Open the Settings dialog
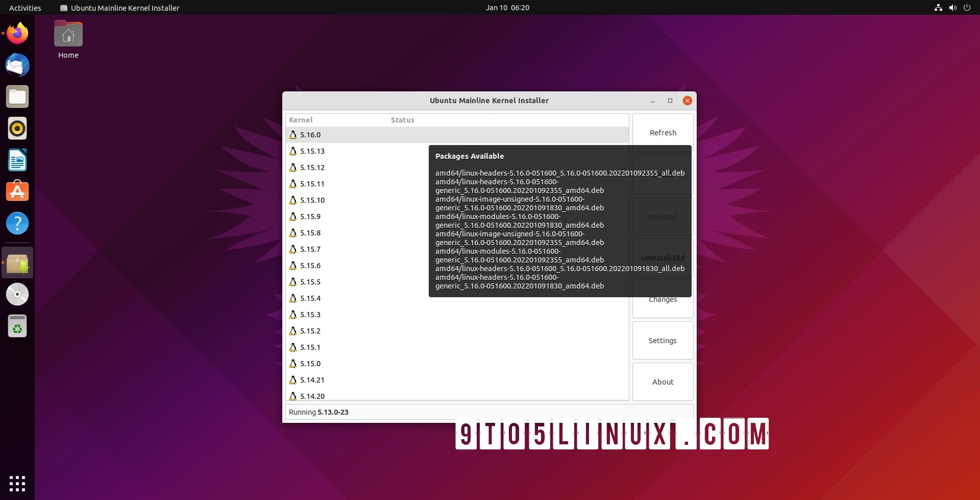Image resolution: width=980 pixels, height=500 pixels. [x=663, y=341]
